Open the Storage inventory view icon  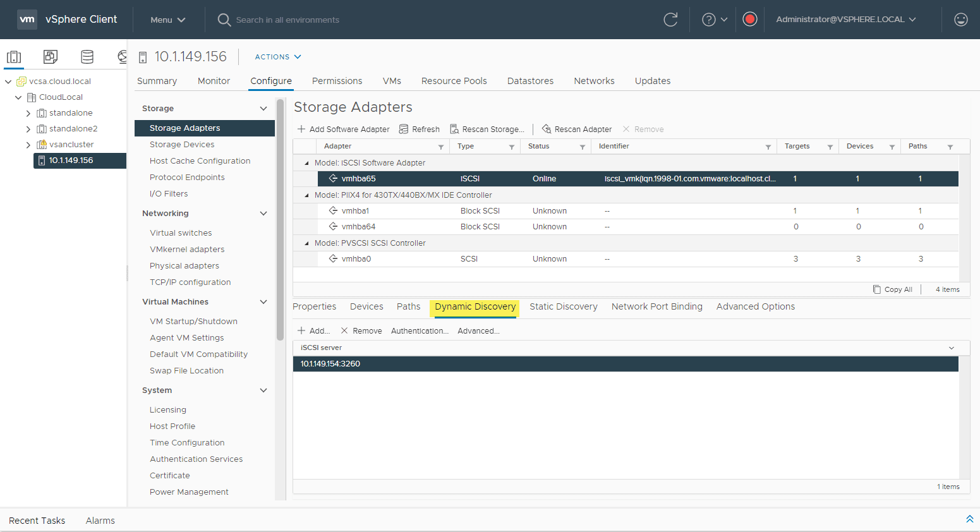(x=87, y=57)
